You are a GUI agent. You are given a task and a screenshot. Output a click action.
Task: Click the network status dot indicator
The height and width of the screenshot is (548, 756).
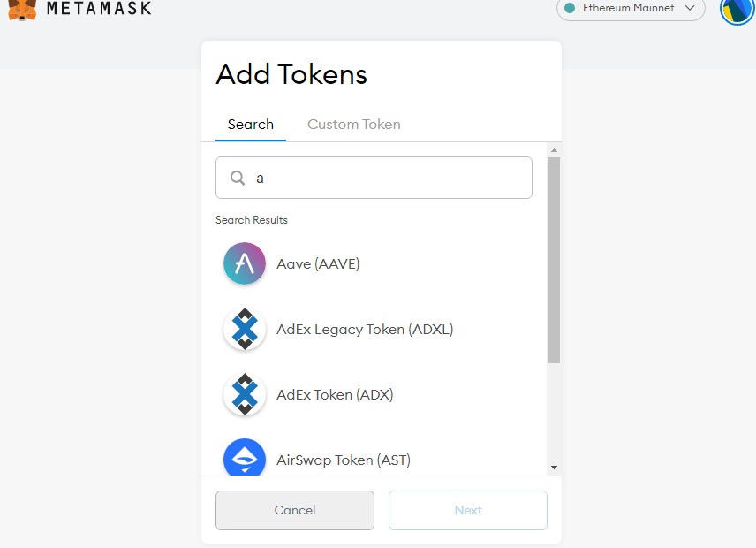pos(570,8)
